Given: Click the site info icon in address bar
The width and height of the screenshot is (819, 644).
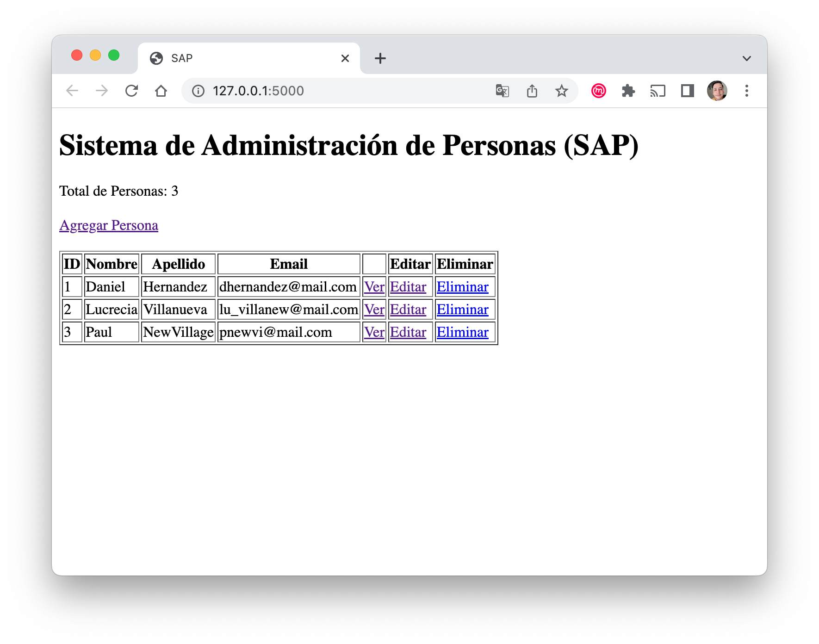Looking at the screenshot, I should point(198,91).
